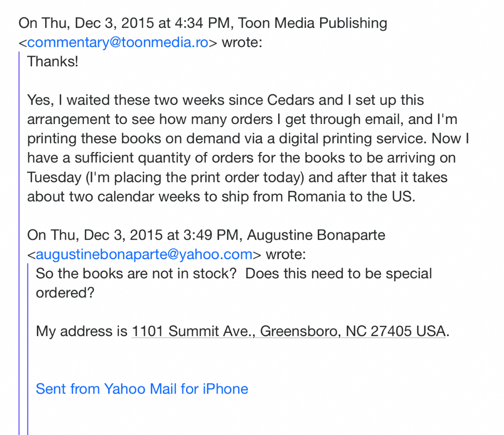The width and height of the screenshot is (504, 435).
Task: Click the 4:34 PM timestamp text
Action: pyautogui.click(x=202, y=23)
